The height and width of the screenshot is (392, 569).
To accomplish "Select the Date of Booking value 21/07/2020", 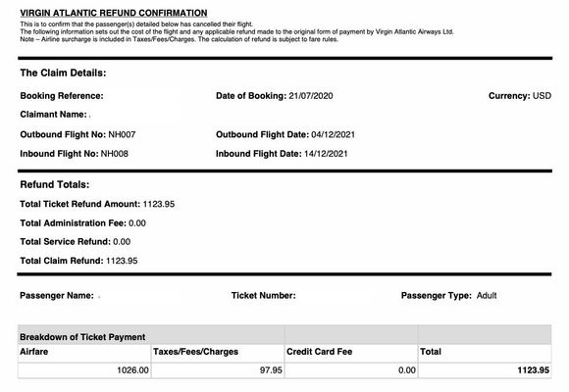I will [311, 96].
